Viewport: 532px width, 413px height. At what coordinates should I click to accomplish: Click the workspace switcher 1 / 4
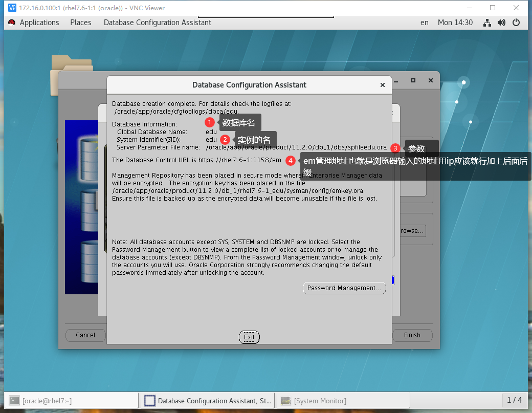(515, 400)
